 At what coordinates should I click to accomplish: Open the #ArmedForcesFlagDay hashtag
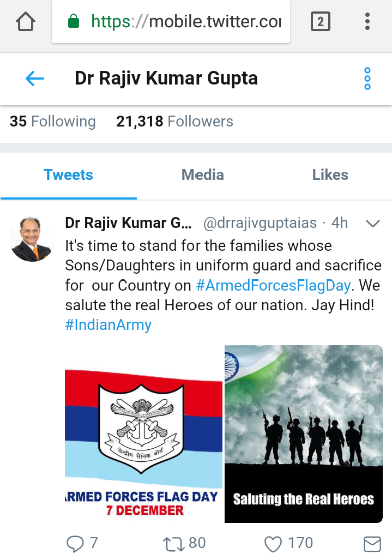coord(273,285)
